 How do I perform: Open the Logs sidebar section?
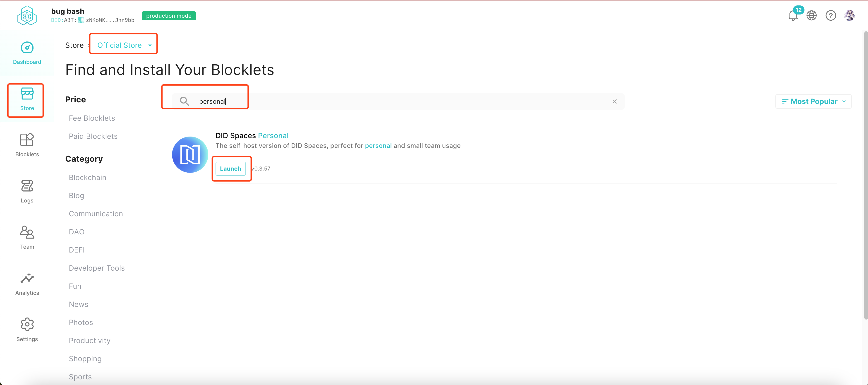27,192
